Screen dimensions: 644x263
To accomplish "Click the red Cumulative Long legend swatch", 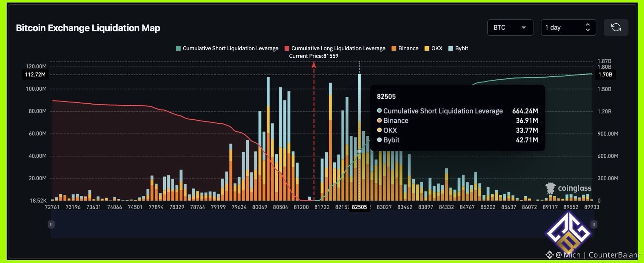I will pos(287,48).
